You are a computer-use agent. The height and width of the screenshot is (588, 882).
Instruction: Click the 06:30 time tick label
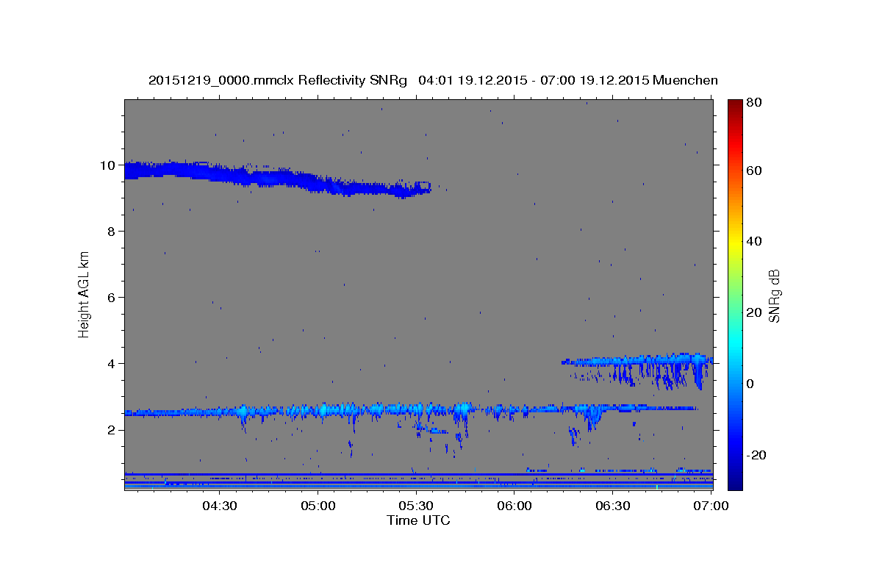pyautogui.click(x=613, y=506)
